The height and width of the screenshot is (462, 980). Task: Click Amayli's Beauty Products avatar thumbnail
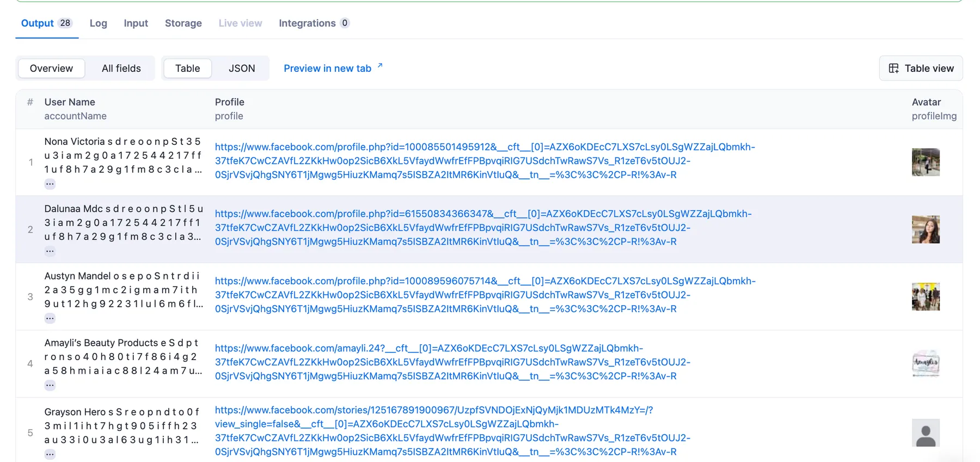pyautogui.click(x=926, y=363)
